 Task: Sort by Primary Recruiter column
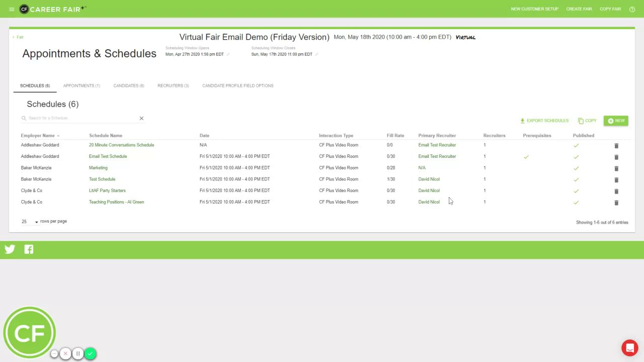point(437,136)
